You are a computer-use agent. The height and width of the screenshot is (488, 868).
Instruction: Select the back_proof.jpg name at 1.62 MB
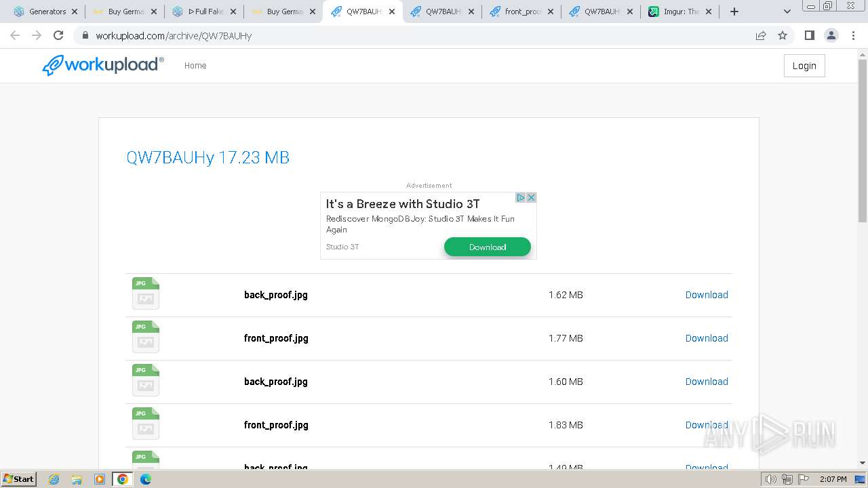(276, 295)
